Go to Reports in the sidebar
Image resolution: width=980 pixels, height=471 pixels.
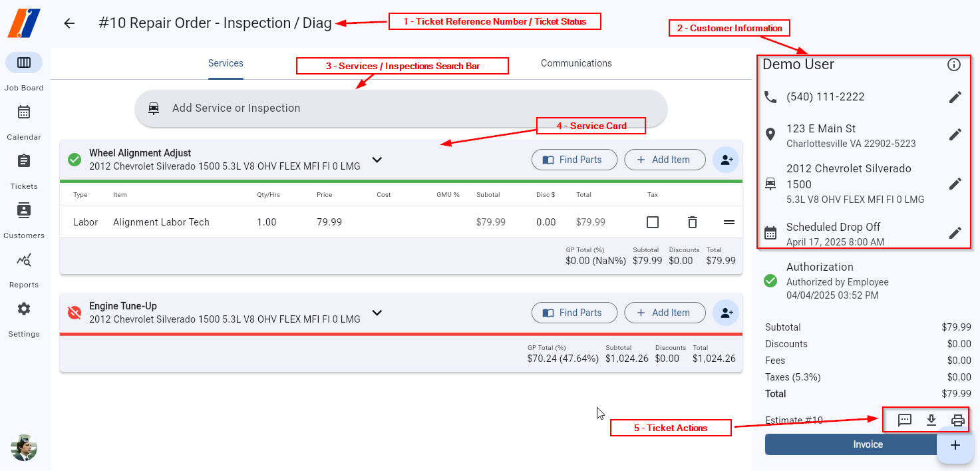click(x=24, y=260)
